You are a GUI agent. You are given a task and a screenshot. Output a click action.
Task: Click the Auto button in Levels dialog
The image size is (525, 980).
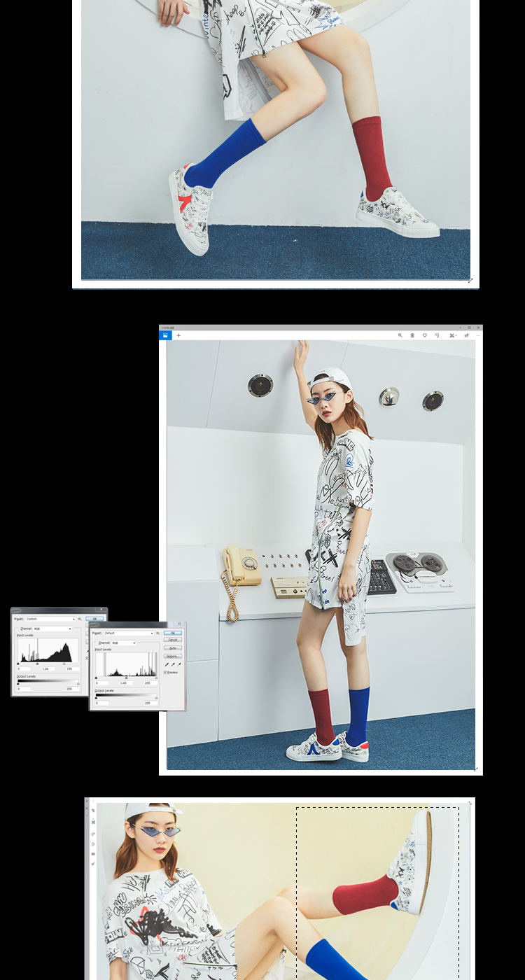[x=172, y=648]
